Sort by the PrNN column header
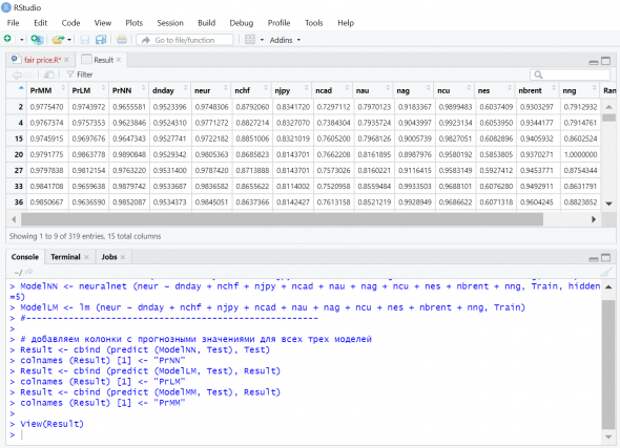 coord(128,91)
